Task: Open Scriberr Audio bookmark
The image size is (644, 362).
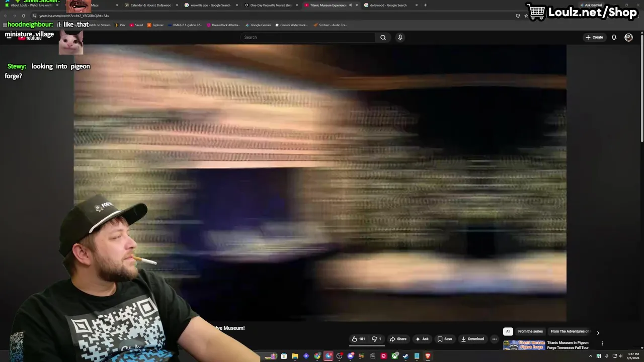Action: (330, 25)
